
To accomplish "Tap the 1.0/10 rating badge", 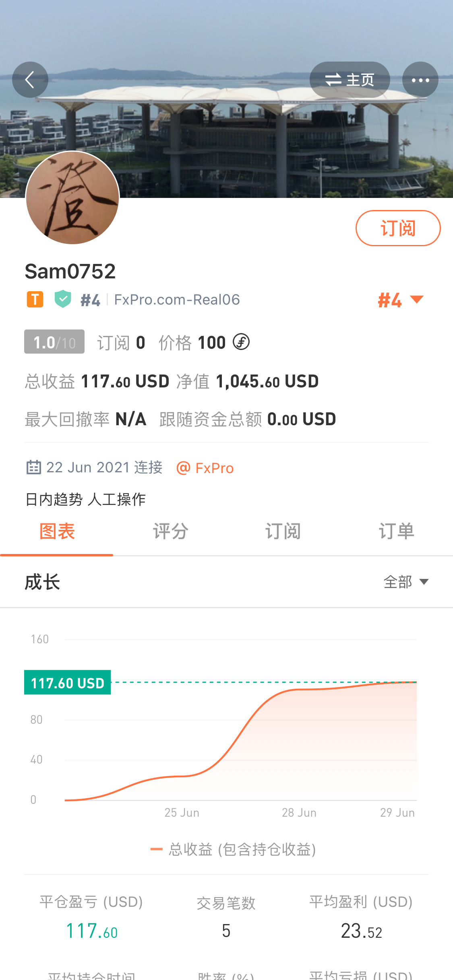I will (x=54, y=342).
